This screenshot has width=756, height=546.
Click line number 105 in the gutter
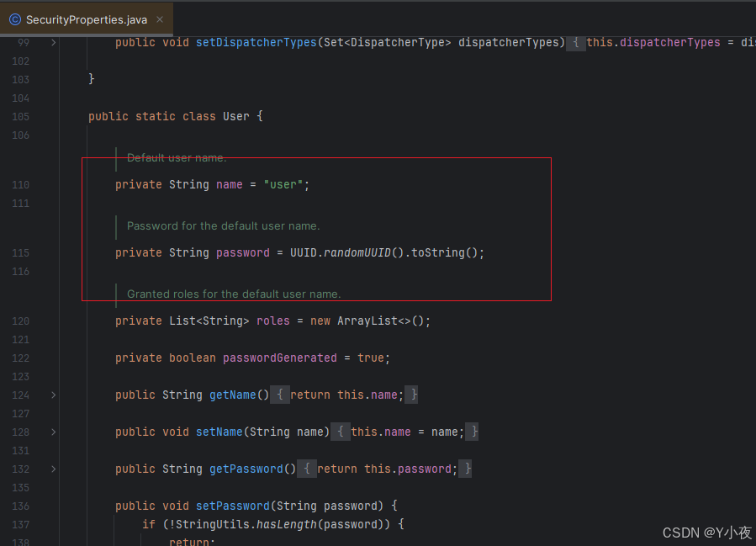pos(21,117)
